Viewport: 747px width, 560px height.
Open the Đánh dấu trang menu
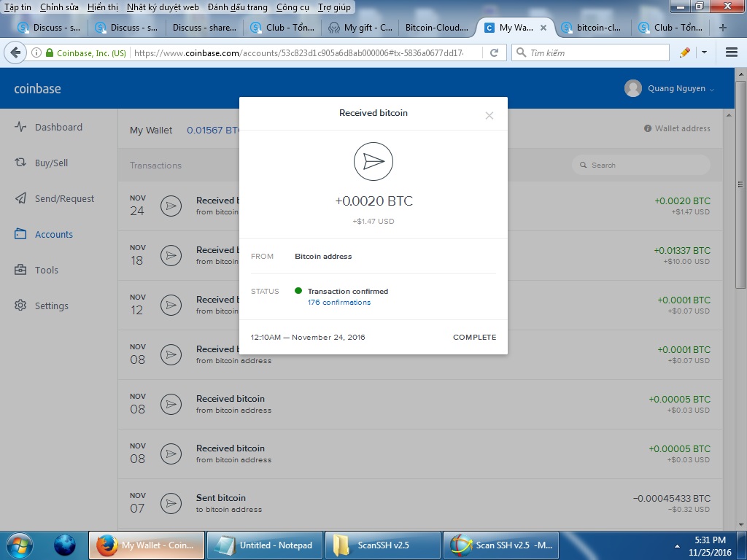coord(237,7)
